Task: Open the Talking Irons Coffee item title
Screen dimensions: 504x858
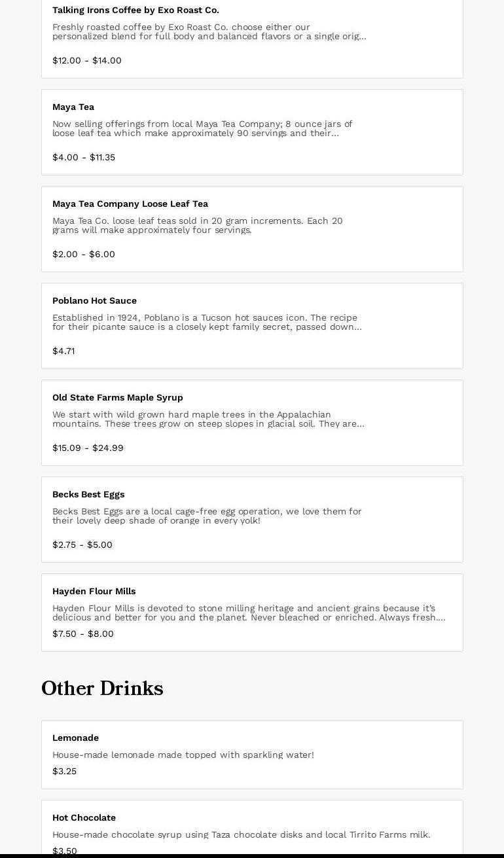Action: [x=135, y=10]
